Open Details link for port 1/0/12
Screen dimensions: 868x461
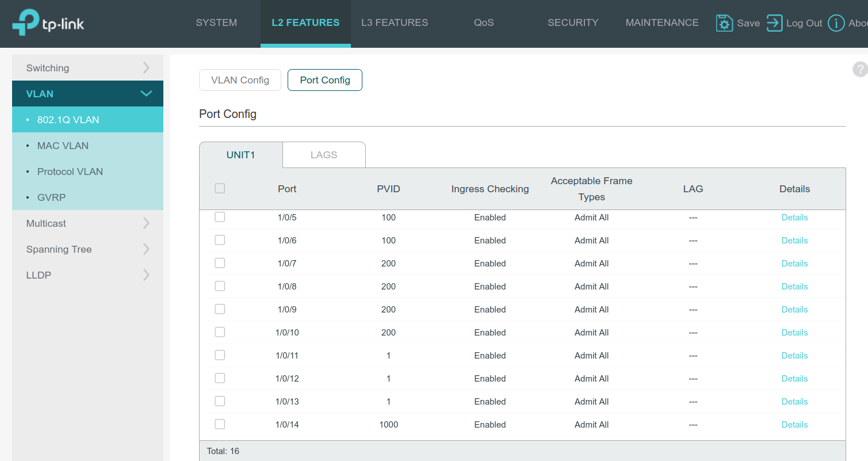pos(794,379)
